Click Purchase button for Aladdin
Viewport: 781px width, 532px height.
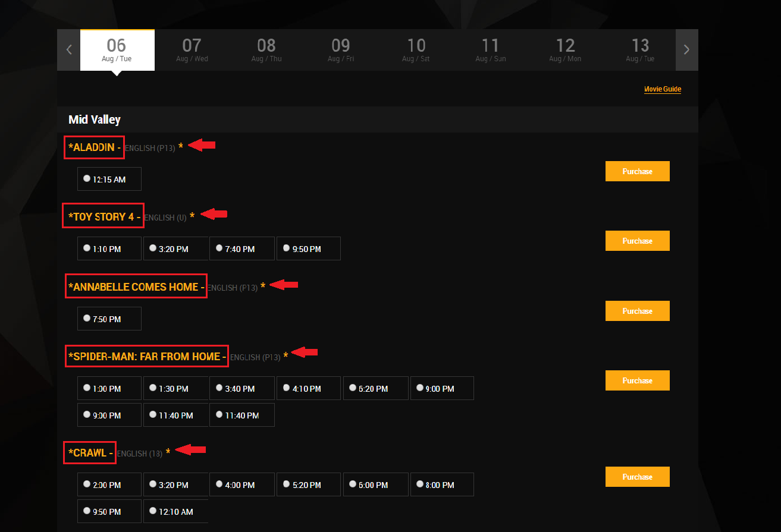click(x=637, y=171)
